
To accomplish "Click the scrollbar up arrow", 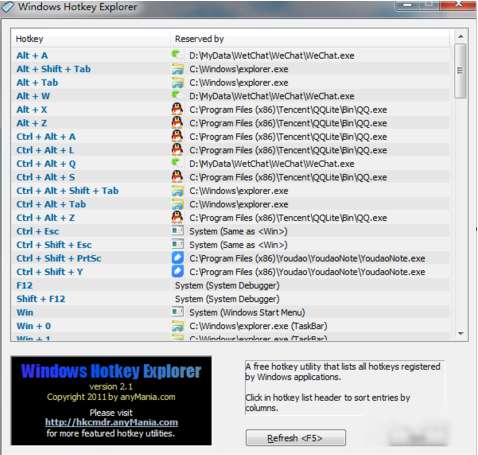I will [x=461, y=36].
